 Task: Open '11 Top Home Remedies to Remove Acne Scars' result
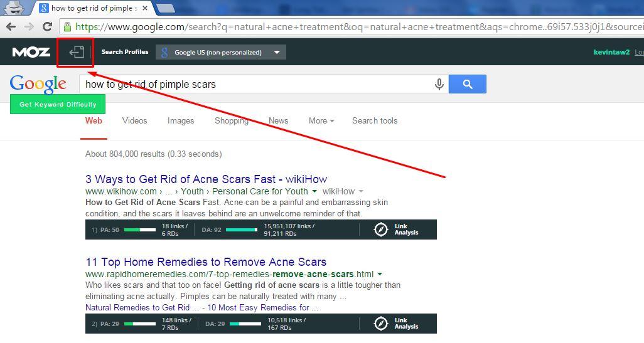tap(206, 261)
